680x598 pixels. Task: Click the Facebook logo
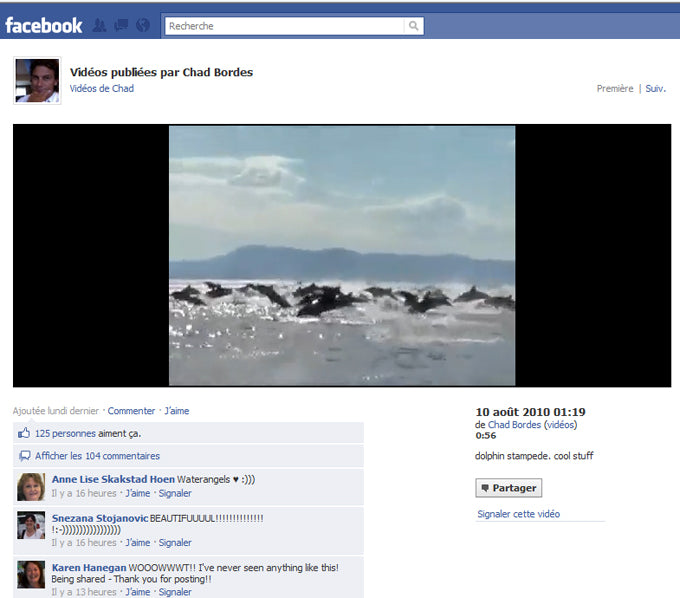[43, 25]
